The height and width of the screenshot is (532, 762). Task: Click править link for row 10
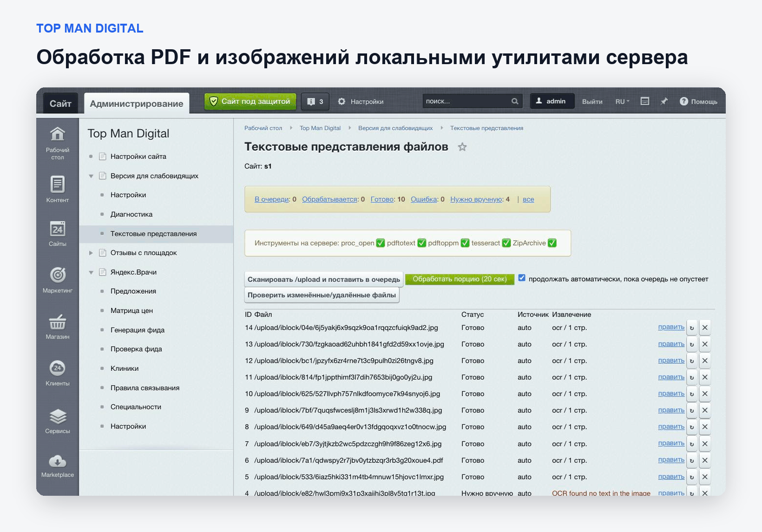point(671,394)
